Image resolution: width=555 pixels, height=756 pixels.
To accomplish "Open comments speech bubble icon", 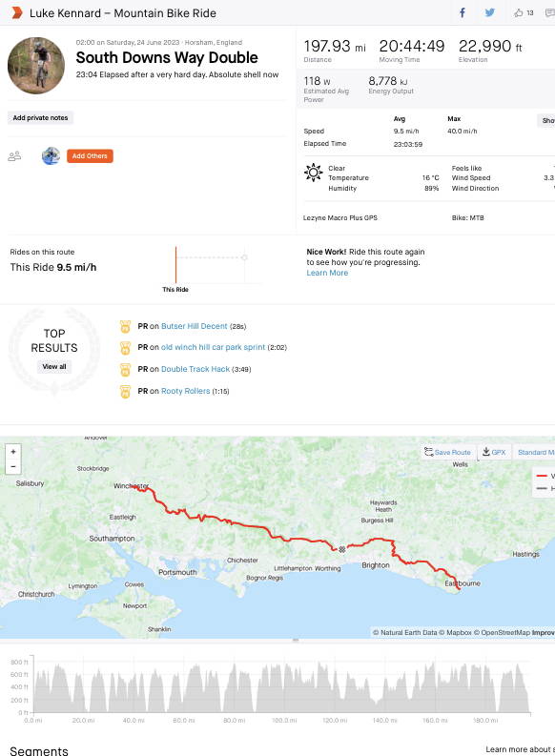I will pos(549,13).
